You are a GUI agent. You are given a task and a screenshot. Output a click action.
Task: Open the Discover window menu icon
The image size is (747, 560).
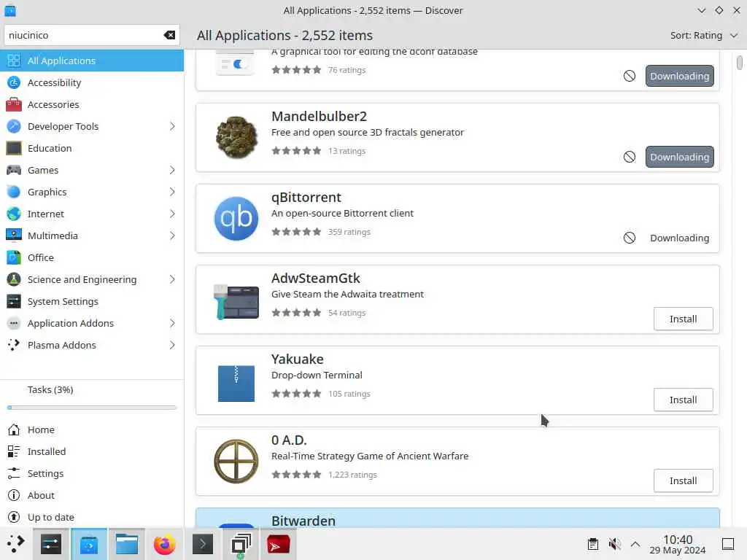point(10,10)
